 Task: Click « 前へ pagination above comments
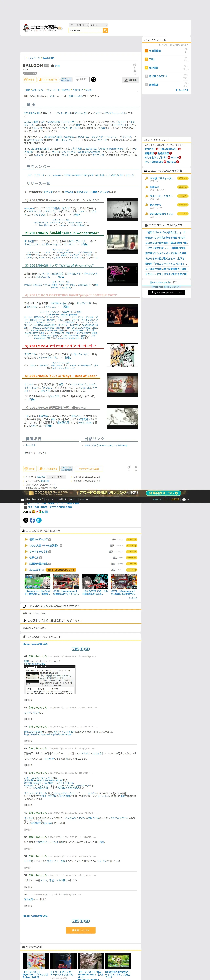click(x=75, y=649)
